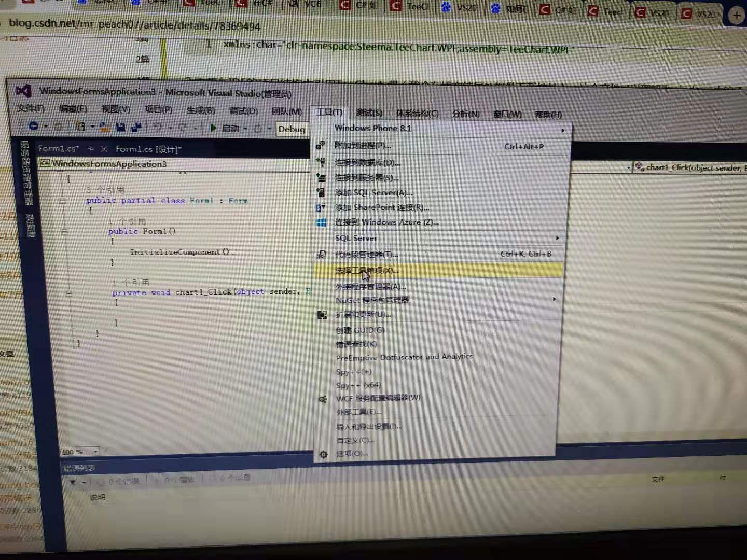Click the new tab plus button in browser

(737, 15)
